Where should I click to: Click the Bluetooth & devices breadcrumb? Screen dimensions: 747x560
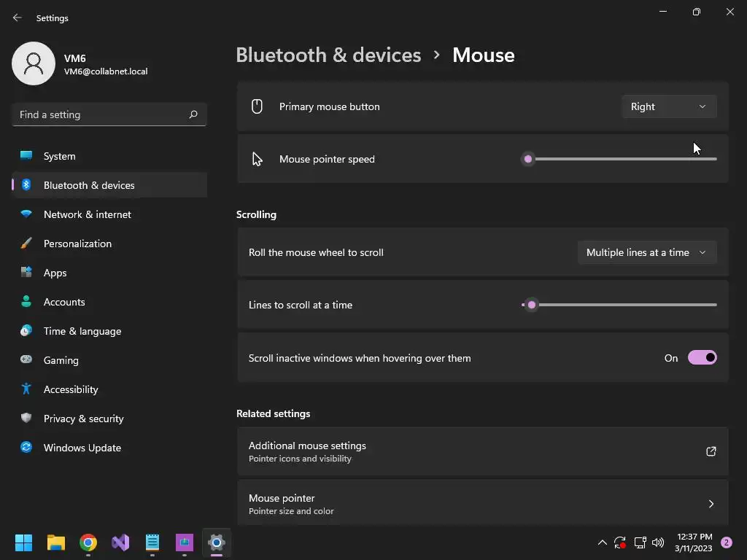pos(328,55)
